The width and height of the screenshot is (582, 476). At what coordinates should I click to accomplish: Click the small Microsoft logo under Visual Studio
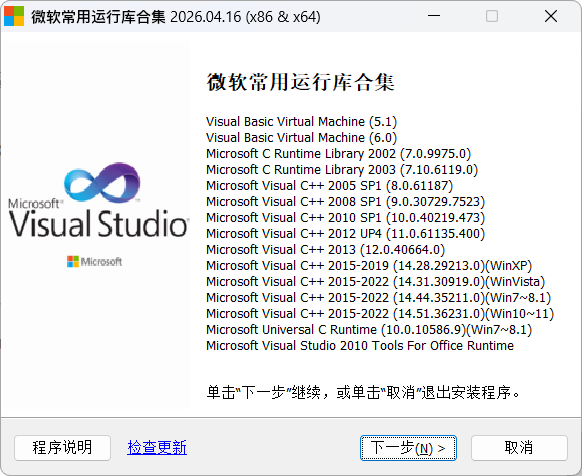[x=94, y=262]
